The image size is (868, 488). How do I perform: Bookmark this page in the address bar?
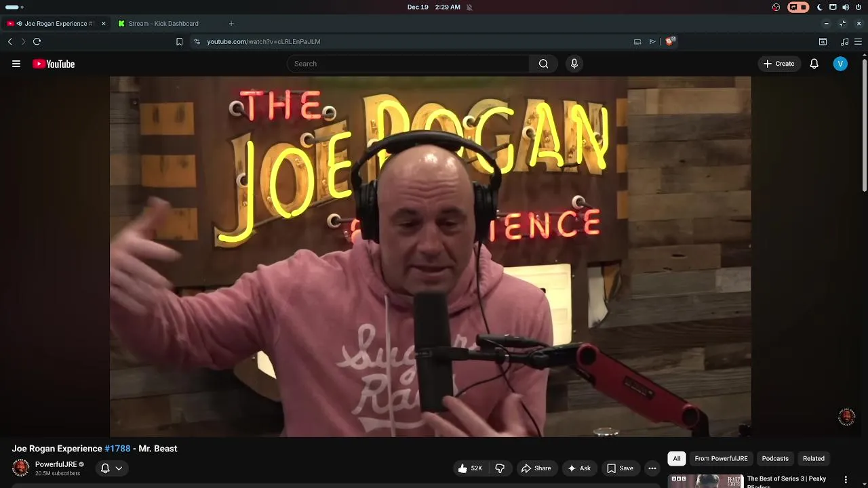tap(179, 41)
